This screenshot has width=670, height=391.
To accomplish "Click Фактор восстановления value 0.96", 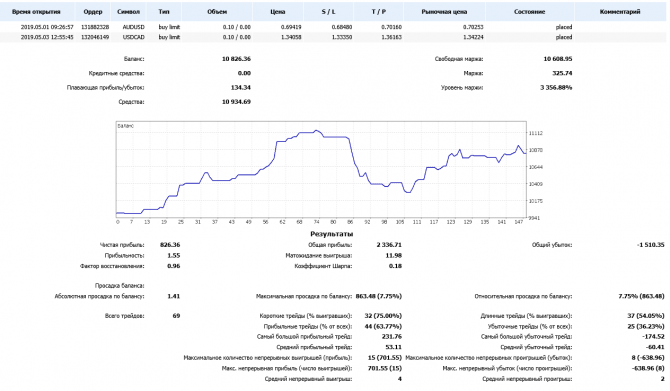I will pyautogui.click(x=174, y=266).
